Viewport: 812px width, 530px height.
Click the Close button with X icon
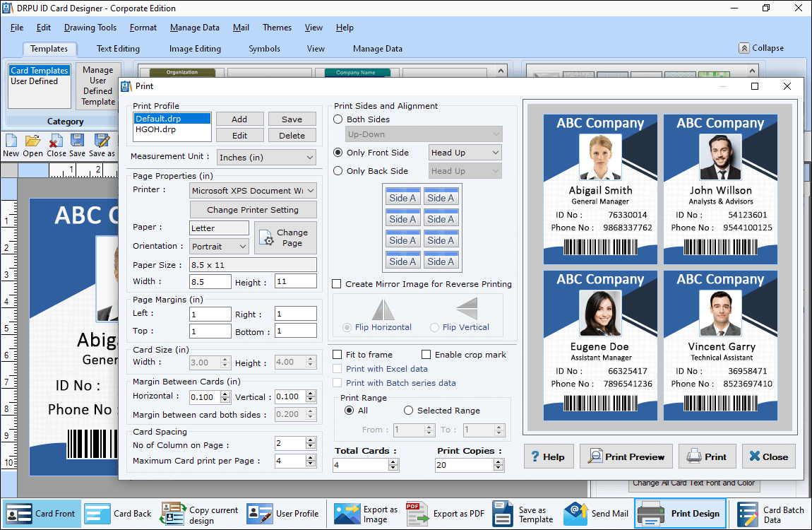click(768, 457)
